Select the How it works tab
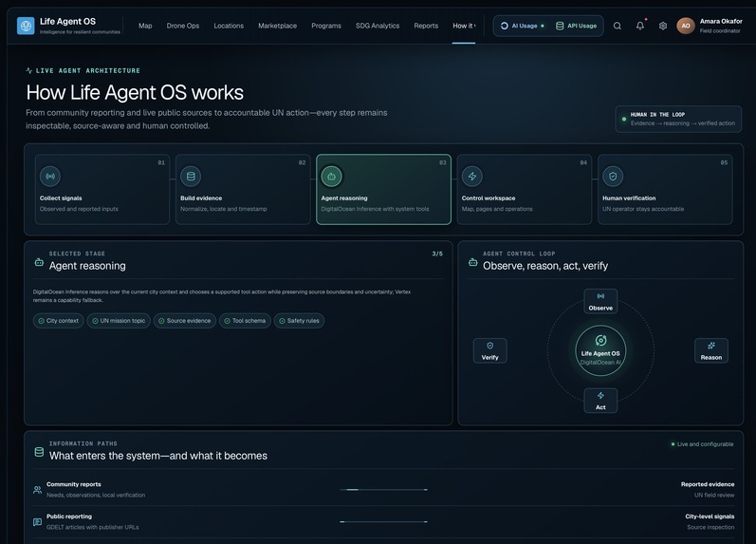The image size is (756, 544). [x=463, y=26]
